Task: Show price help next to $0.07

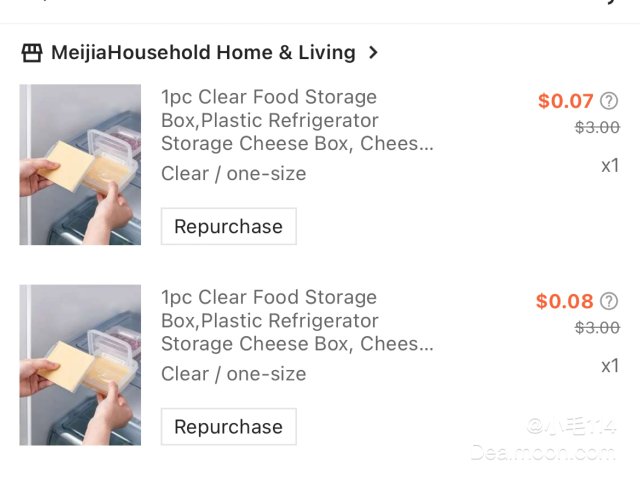Action: 609,101
